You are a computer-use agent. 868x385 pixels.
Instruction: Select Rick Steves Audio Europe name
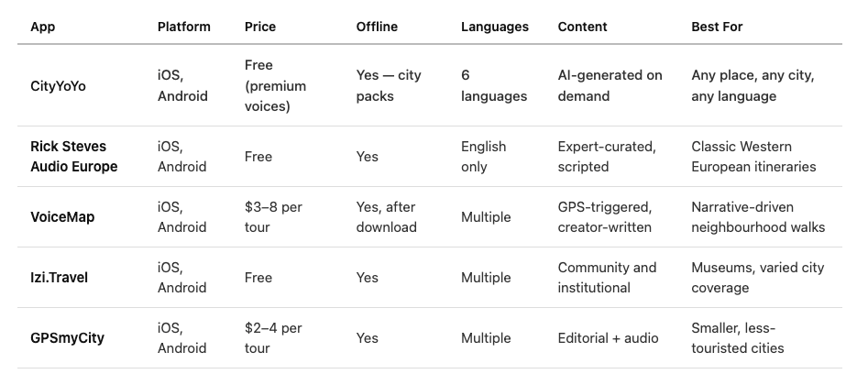73,156
